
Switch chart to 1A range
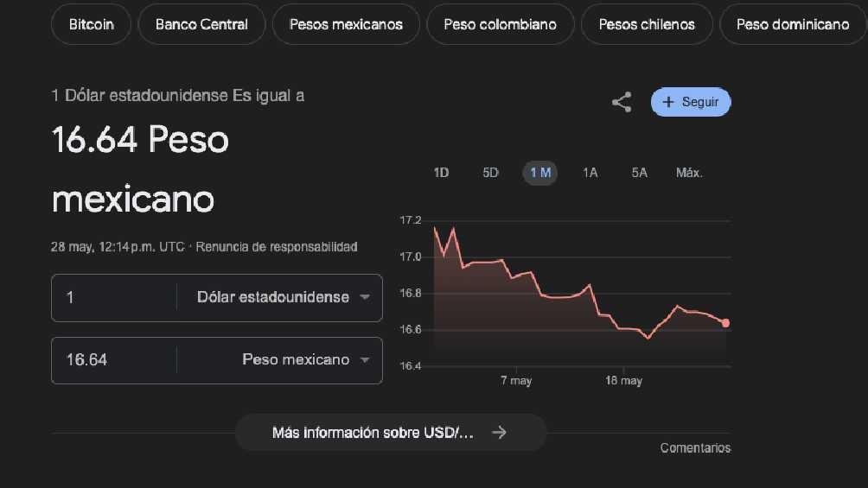click(590, 173)
